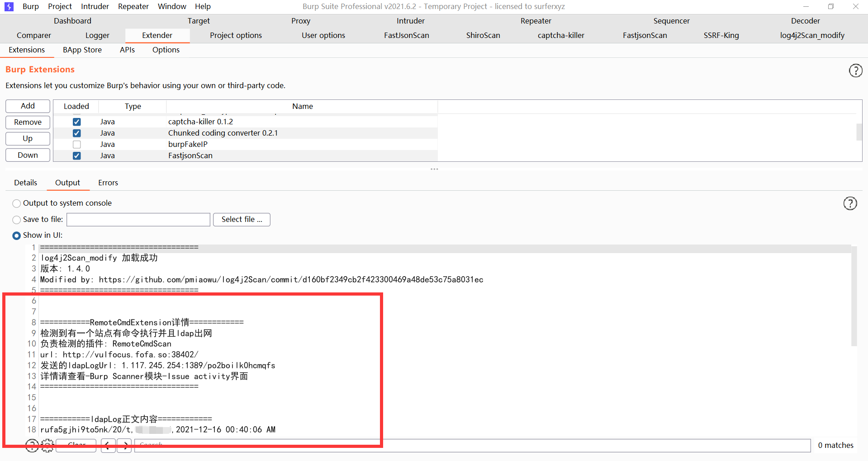This screenshot has width=868, height=461.
Task: Switch to Sequencer tab
Action: coord(671,21)
